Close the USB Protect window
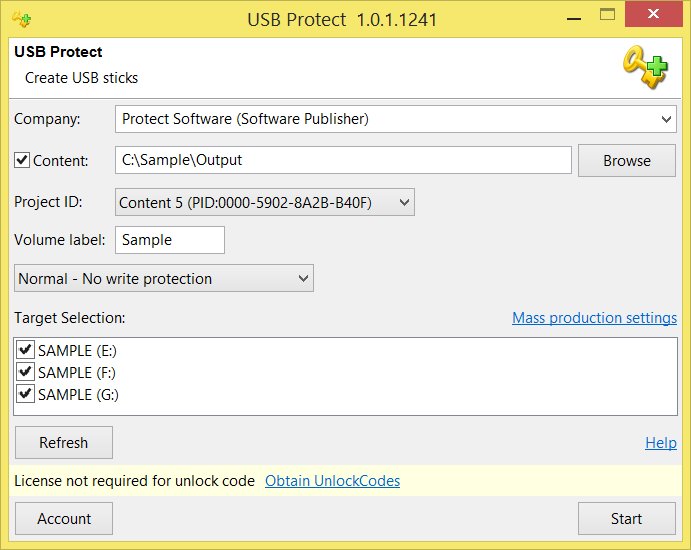 (x=654, y=14)
